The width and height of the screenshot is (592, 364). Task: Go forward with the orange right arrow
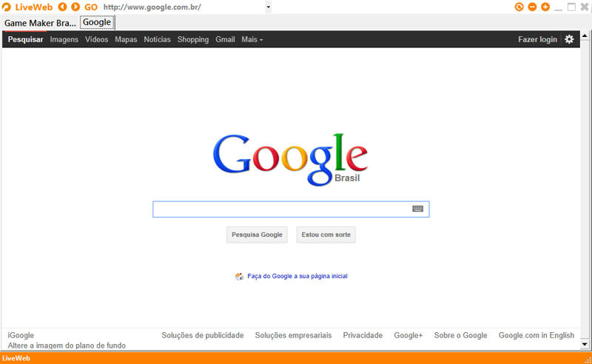75,7
